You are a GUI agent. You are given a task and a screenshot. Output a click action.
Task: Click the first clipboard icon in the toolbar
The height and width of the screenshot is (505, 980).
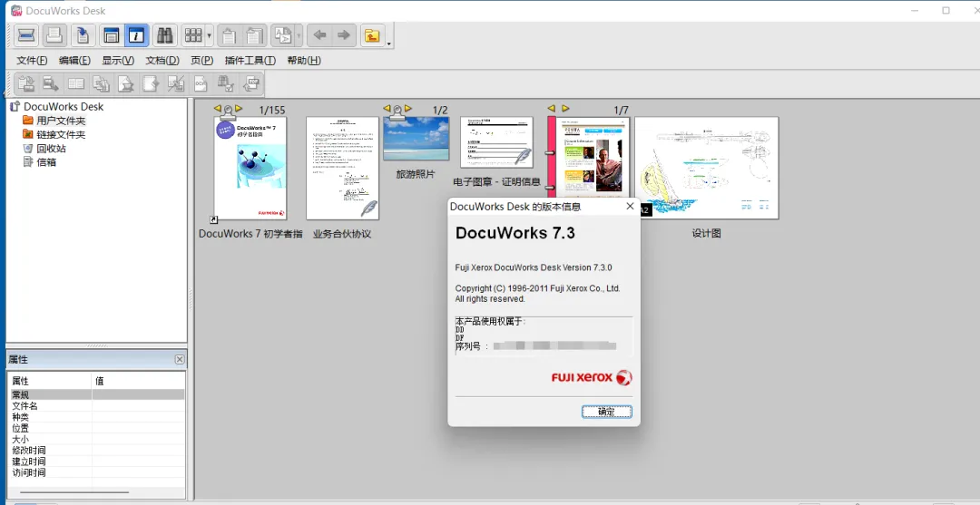(x=230, y=35)
